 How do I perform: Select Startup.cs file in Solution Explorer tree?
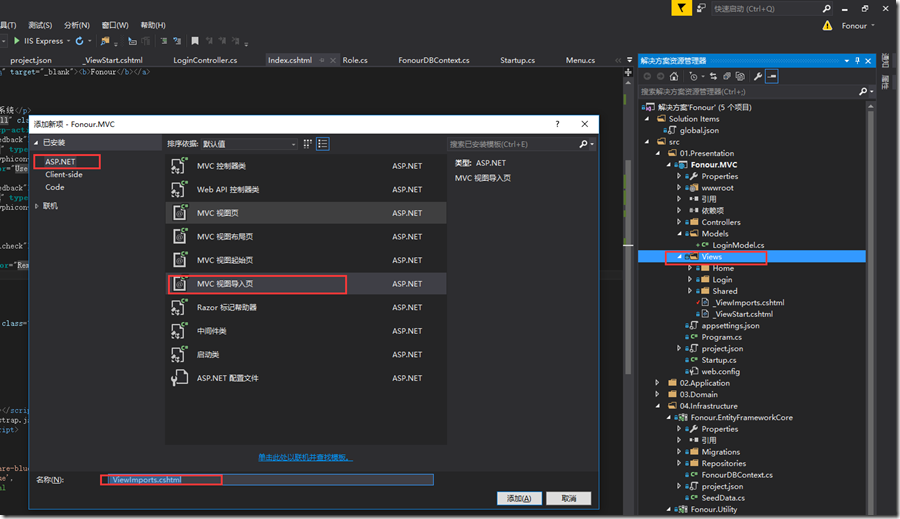pos(719,360)
